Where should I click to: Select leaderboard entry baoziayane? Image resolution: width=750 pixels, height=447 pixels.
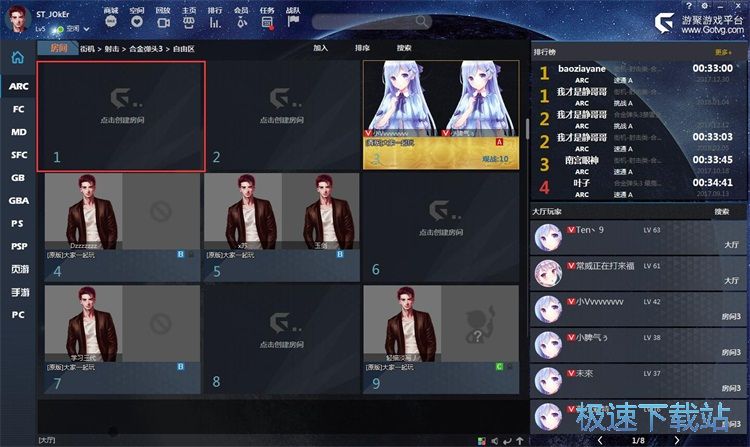click(639, 74)
